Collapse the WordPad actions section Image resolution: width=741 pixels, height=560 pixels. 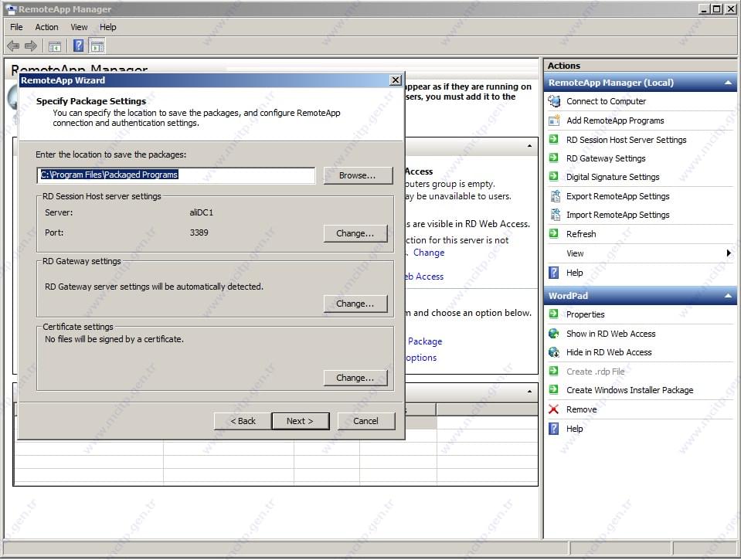(x=728, y=296)
